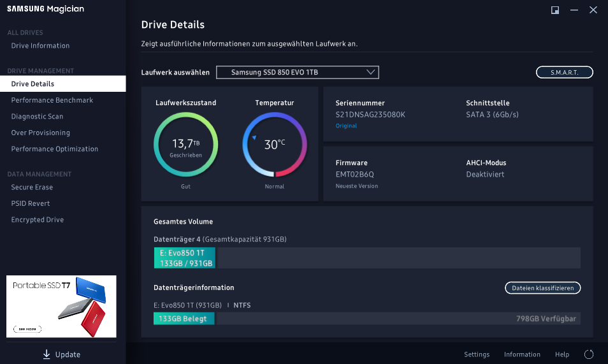608x364 pixels.
Task: Close the Samsung Magician window
Action: [x=593, y=10]
